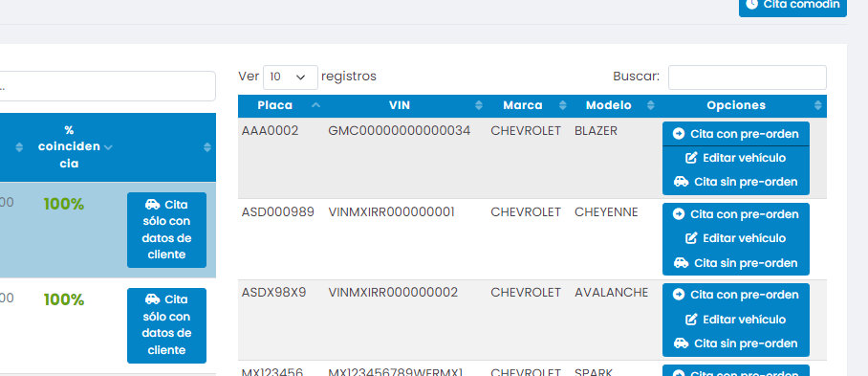Screen dimensions: 868x376
Task: Click Editar vehículo for ASDX98X9
Action: point(736,320)
